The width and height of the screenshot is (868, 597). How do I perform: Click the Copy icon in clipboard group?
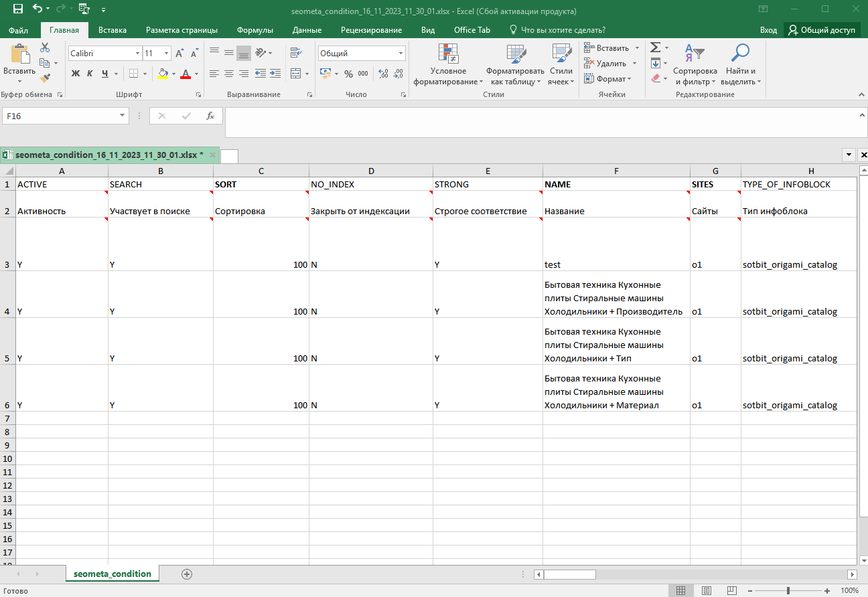(45, 63)
